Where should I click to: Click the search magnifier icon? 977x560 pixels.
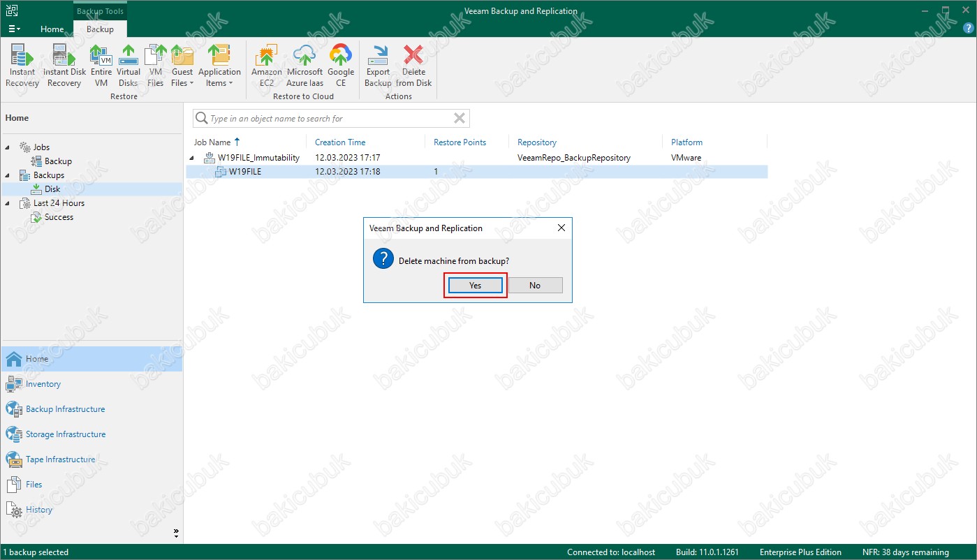tap(201, 118)
